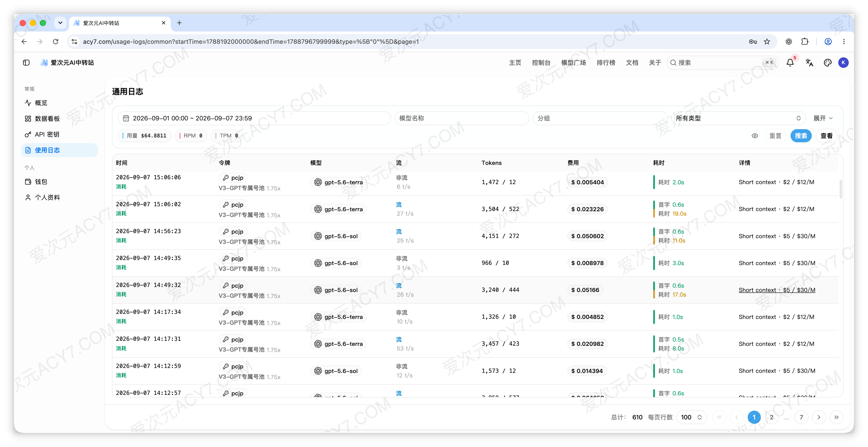Open 数据看板 in the sidebar
Screen dimensions: 868x447
click(59, 119)
